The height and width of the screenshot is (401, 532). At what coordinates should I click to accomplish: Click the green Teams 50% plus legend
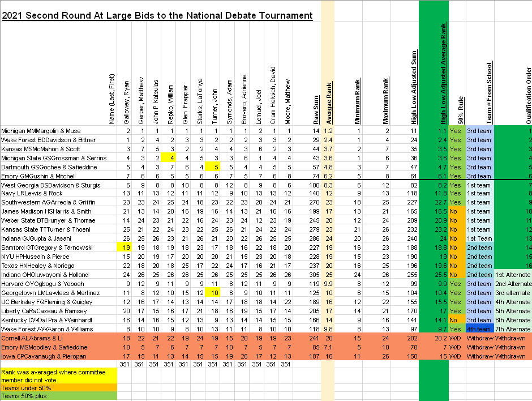pos(58,396)
